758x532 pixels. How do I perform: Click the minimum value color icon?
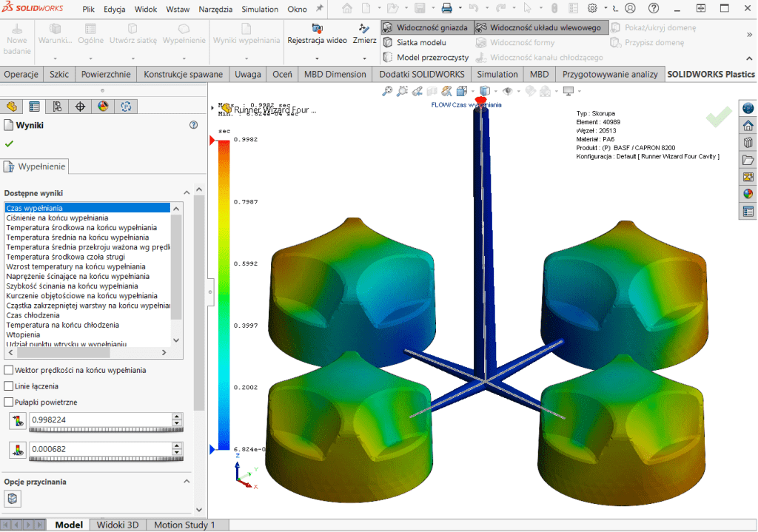[x=18, y=451]
